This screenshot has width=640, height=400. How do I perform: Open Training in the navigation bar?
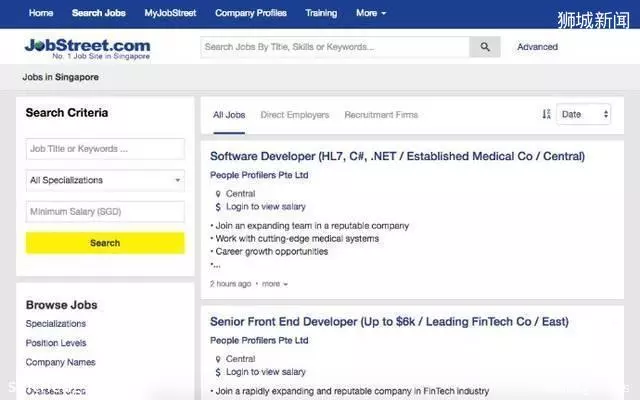coord(321,13)
